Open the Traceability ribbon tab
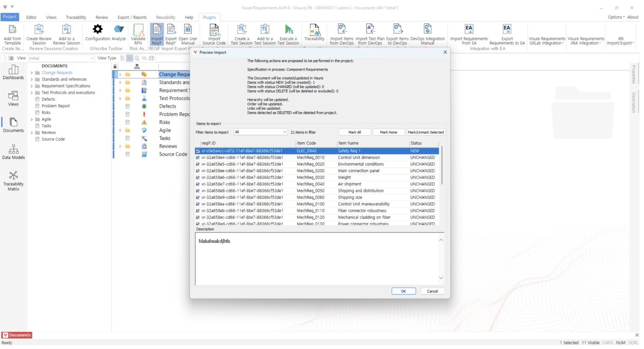 coord(76,18)
